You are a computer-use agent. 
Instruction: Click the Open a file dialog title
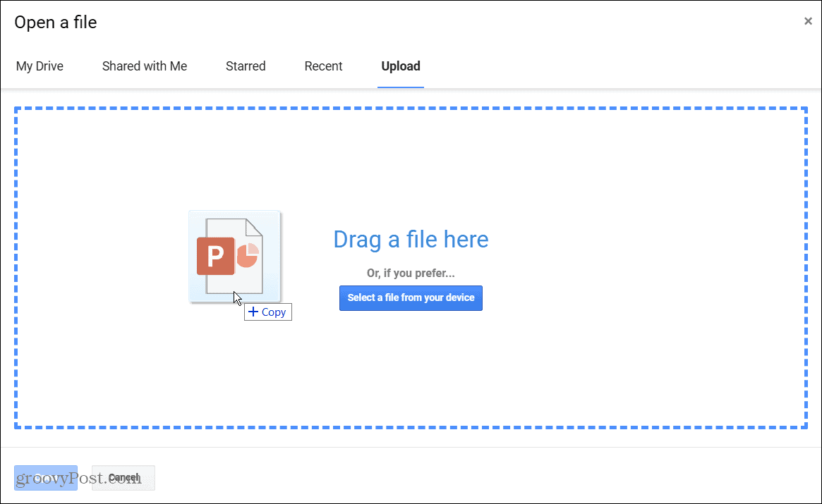coord(55,22)
